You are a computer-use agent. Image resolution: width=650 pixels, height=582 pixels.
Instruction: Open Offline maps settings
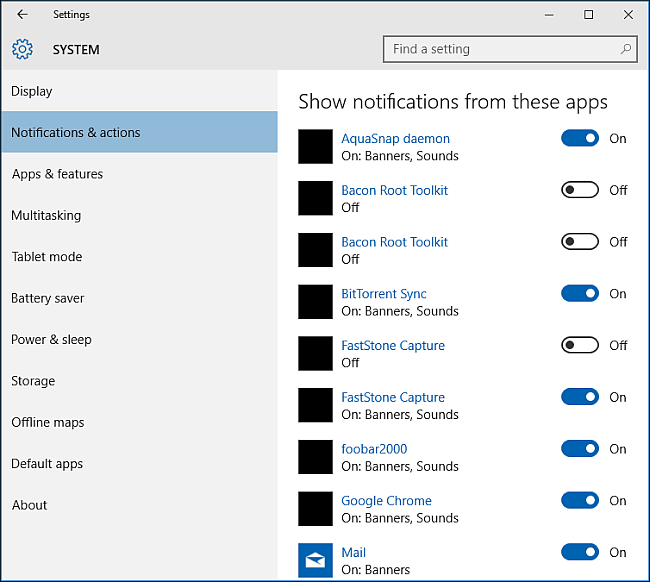139,422
